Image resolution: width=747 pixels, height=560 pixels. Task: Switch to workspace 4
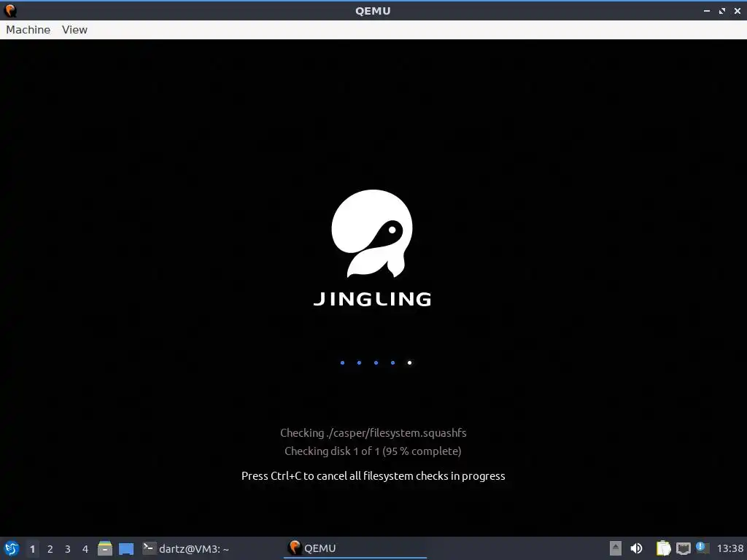[x=85, y=549]
